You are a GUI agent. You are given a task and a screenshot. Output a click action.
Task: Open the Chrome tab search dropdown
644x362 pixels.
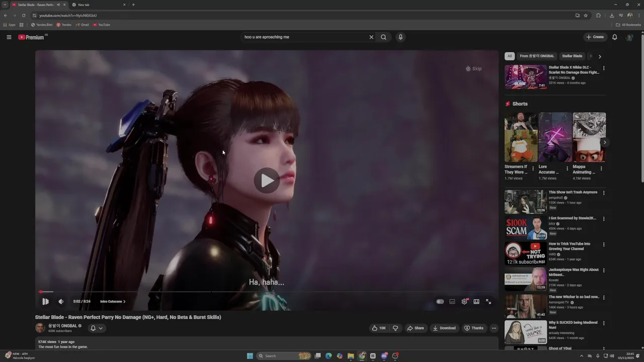pyautogui.click(x=5, y=5)
